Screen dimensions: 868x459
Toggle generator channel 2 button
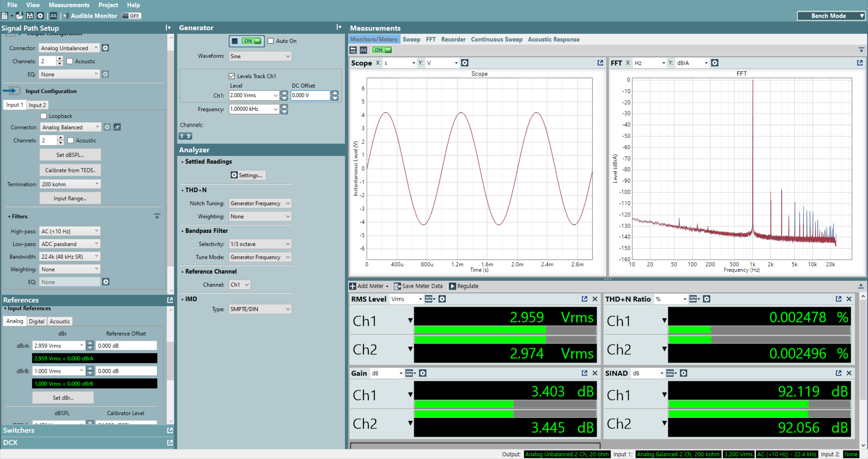click(x=189, y=136)
